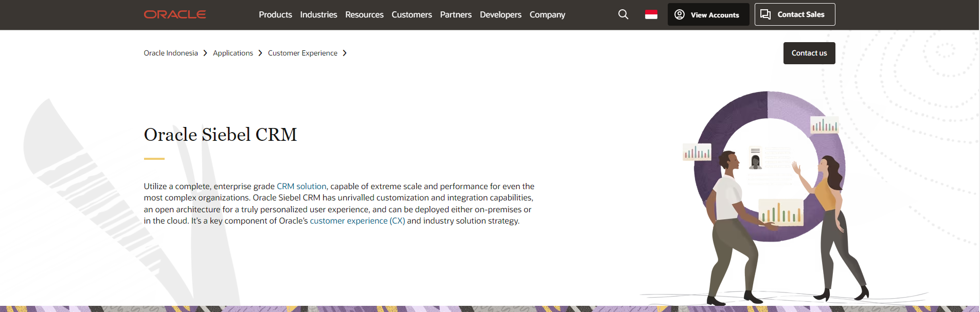Click the View Accounts button
980x312 pixels.
pyautogui.click(x=708, y=14)
